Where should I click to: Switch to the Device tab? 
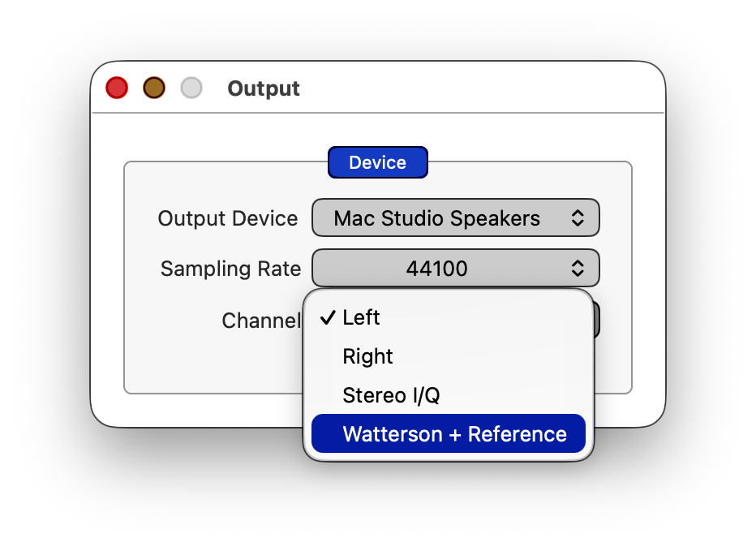coord(377,162)
